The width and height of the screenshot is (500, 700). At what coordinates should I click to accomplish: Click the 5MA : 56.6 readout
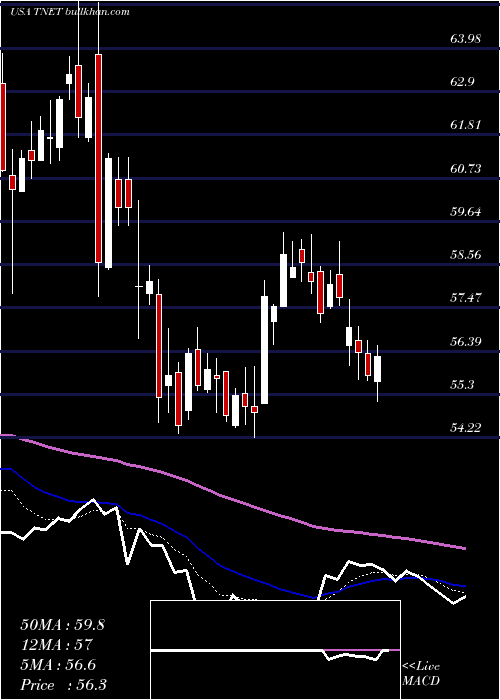click(56, 665)
